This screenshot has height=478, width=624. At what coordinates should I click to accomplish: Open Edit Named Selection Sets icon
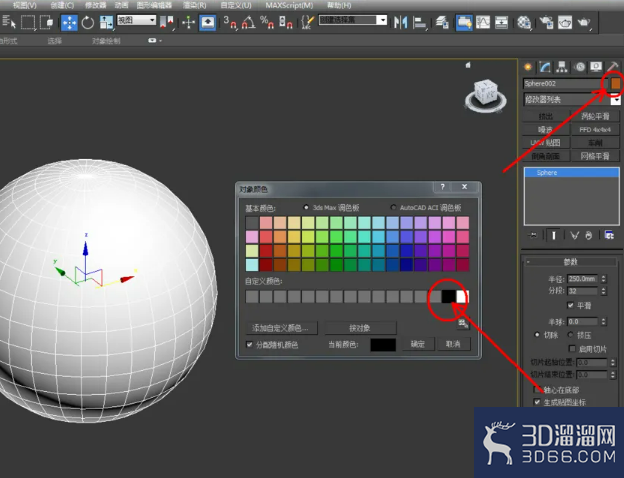[x=308, y=22]
